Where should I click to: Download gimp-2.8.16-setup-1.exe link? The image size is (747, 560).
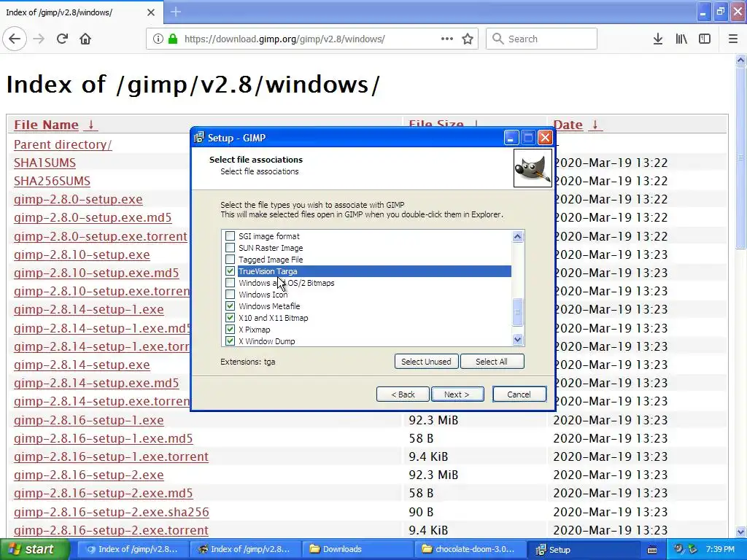pyautogui.click(x=88, y=420)
